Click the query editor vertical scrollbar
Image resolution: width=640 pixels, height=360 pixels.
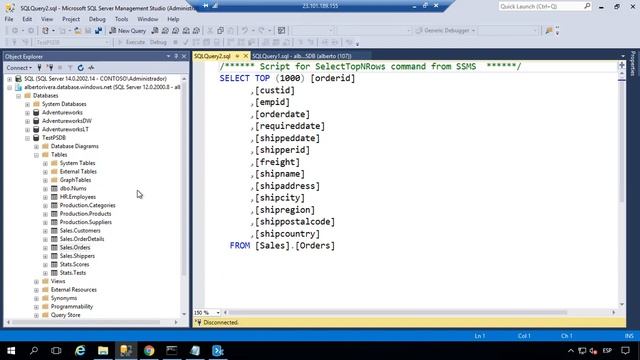tap(622, 141)
